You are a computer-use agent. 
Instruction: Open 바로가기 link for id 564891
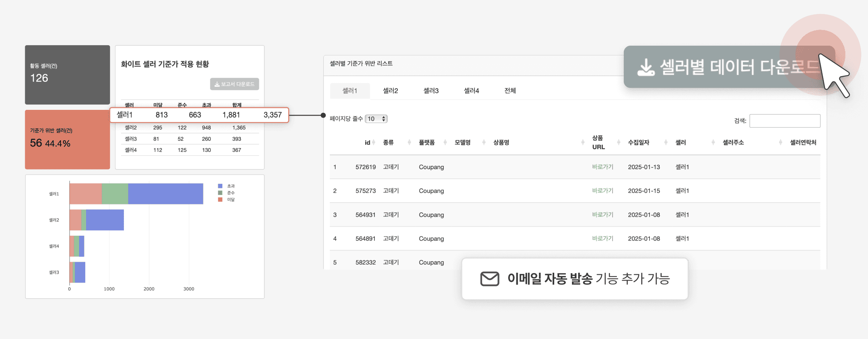point(603,238)
